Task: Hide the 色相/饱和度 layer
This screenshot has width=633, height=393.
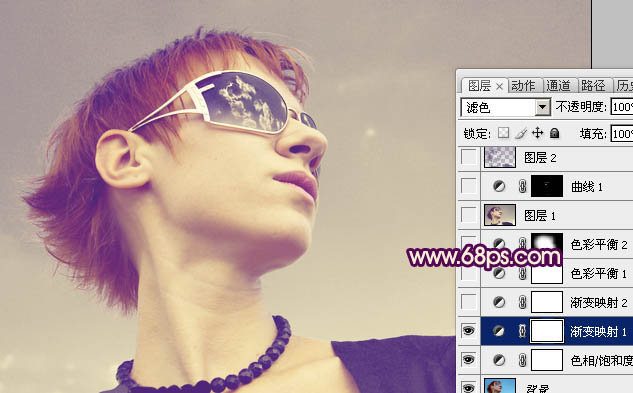Action: [x=468, y=359]
